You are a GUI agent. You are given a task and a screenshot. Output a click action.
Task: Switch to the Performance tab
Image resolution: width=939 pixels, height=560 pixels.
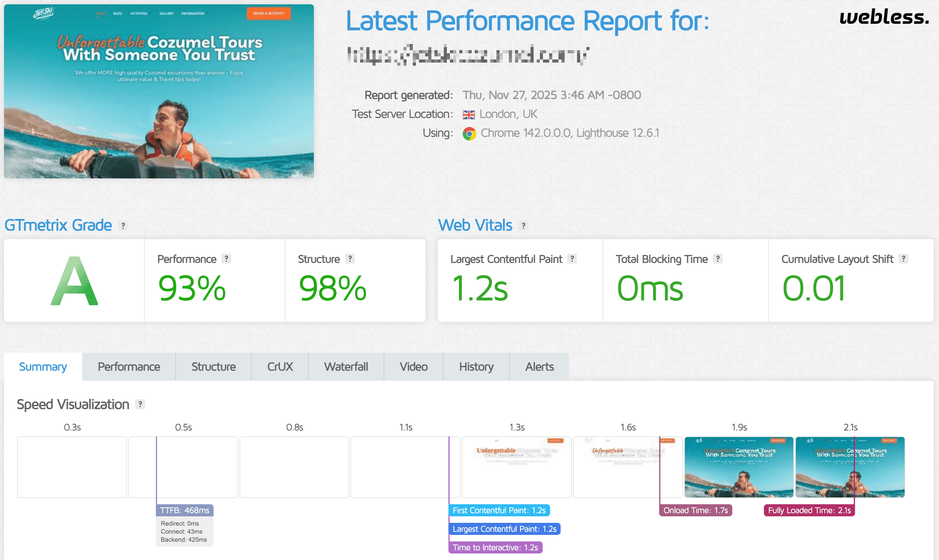129,367
